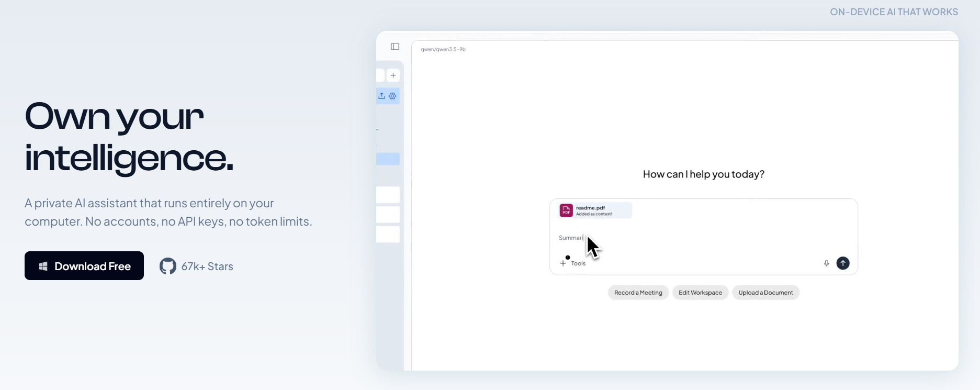The image size is (980, 390).
Task: Open the Tools menu in chat box
Action: [578, 263]
